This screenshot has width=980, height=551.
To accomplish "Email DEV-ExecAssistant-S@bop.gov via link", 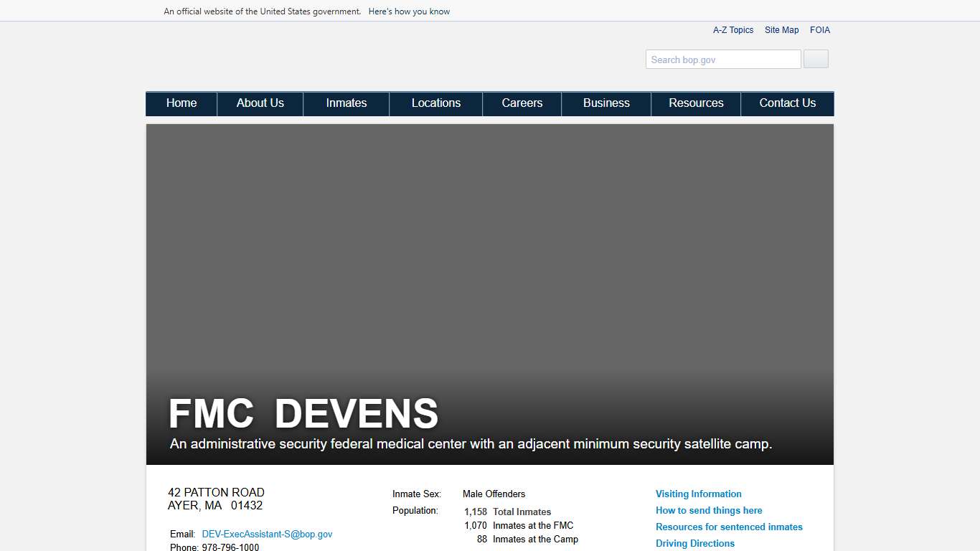I will tap(267, 534).
